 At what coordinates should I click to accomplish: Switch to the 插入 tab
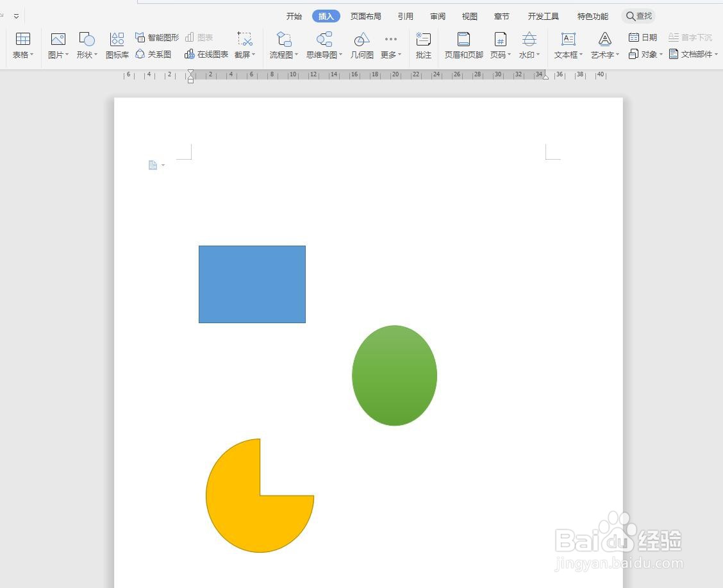[x=326, y=16]
